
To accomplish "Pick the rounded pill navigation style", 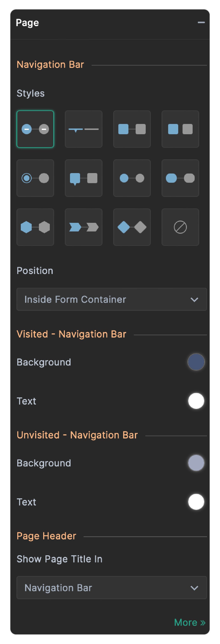I will (180, 178).
